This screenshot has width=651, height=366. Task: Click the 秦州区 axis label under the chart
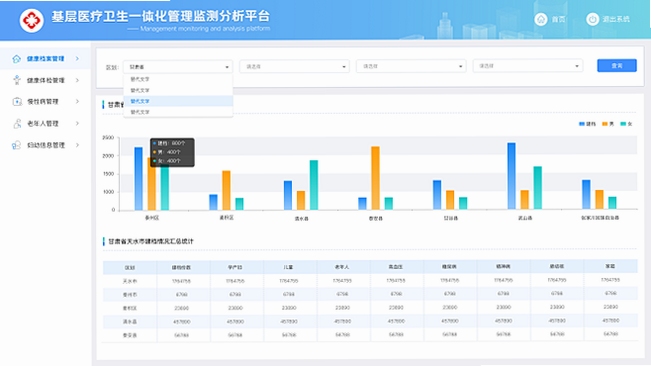(152, 217)
